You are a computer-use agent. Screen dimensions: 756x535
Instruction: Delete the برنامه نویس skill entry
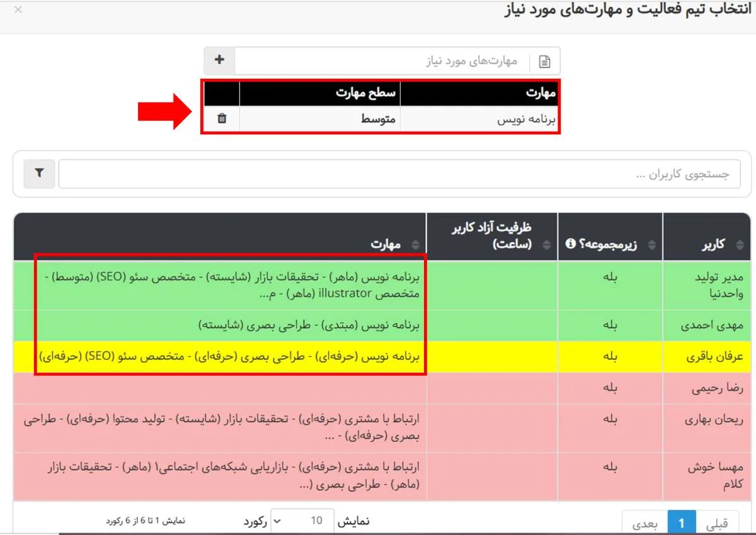tap(222, 118)
